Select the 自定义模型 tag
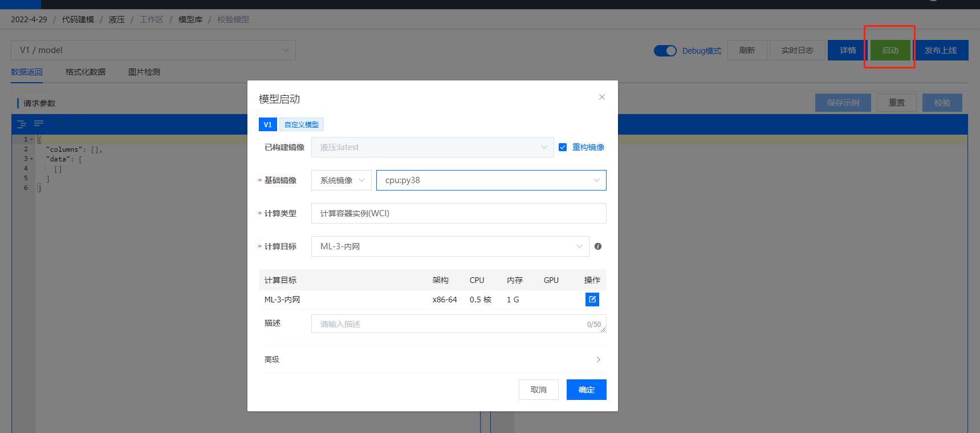The width and height of the screenshot is (980, 433). click(x=302, y=124)
